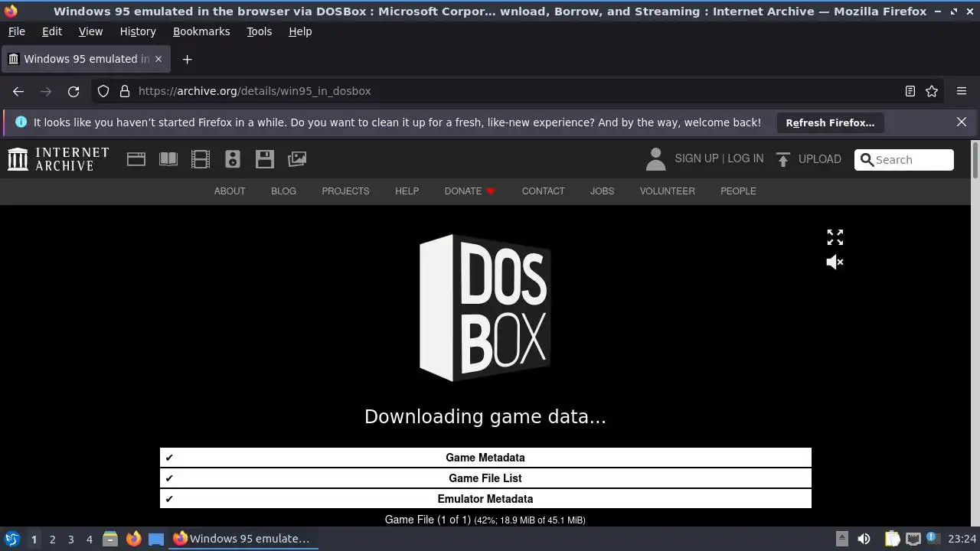The height and width of the screenshot is (551, 980).
Task: Open the CONTACT navigation link
Action: coord(543,191)
